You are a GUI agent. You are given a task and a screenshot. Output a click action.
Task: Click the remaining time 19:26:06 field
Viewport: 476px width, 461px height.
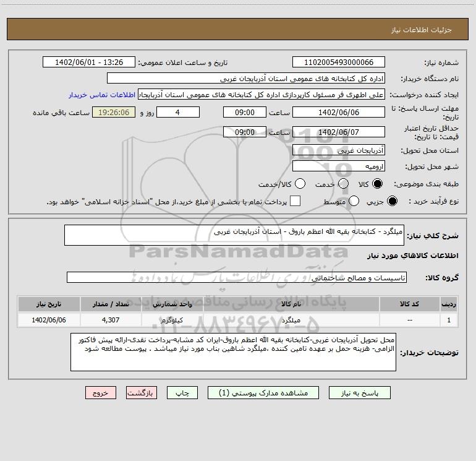click(114, 112)
